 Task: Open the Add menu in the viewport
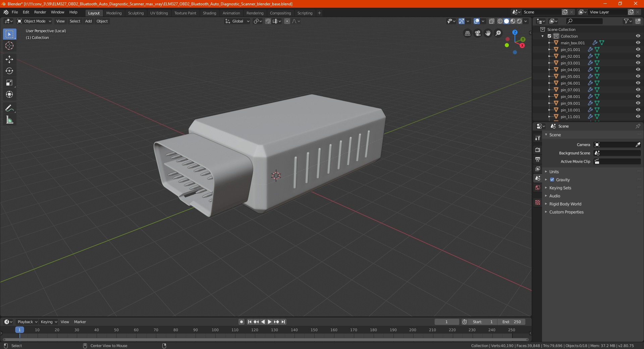tap(89, 21)
